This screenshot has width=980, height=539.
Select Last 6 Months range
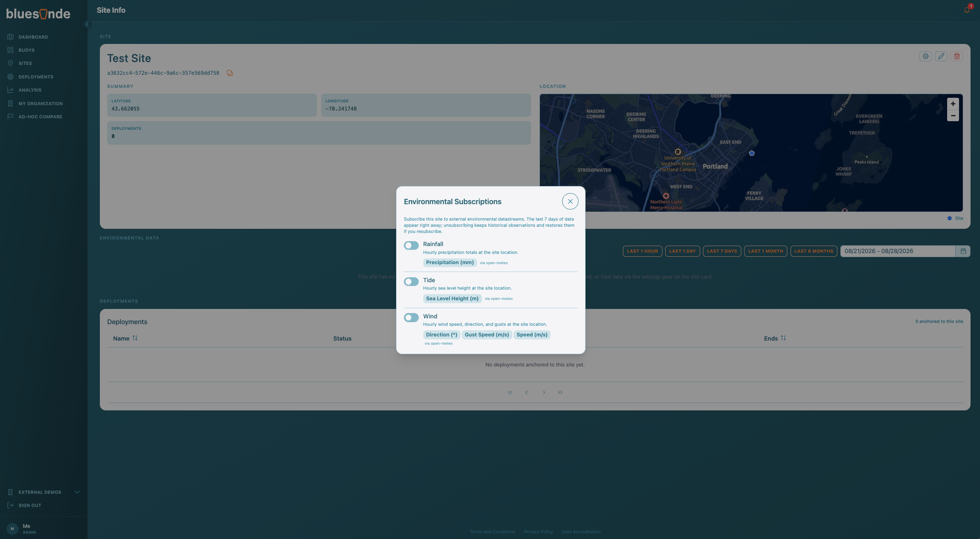pyautogui.click(x=814, y=251)
